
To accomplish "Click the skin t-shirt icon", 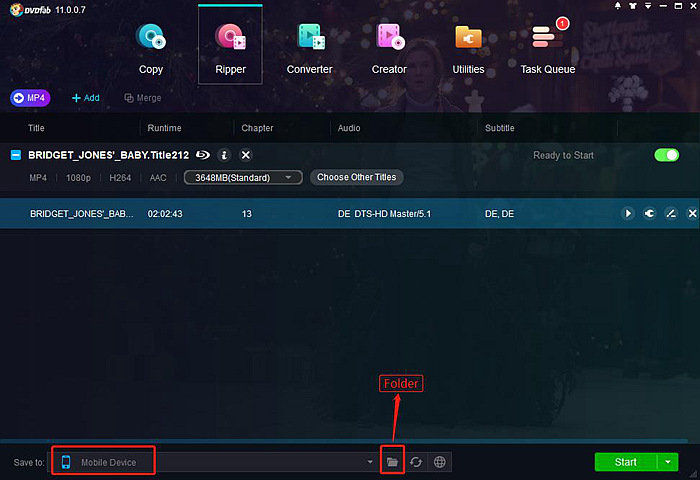I will pos(633,6).
